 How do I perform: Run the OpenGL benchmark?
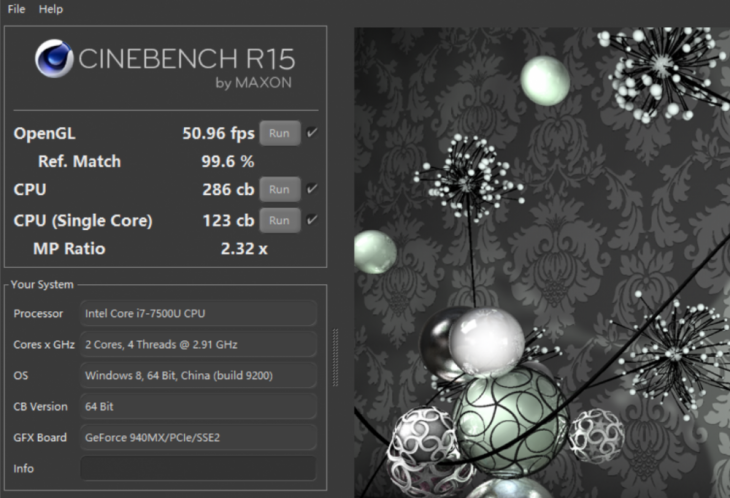coord(279,133)
